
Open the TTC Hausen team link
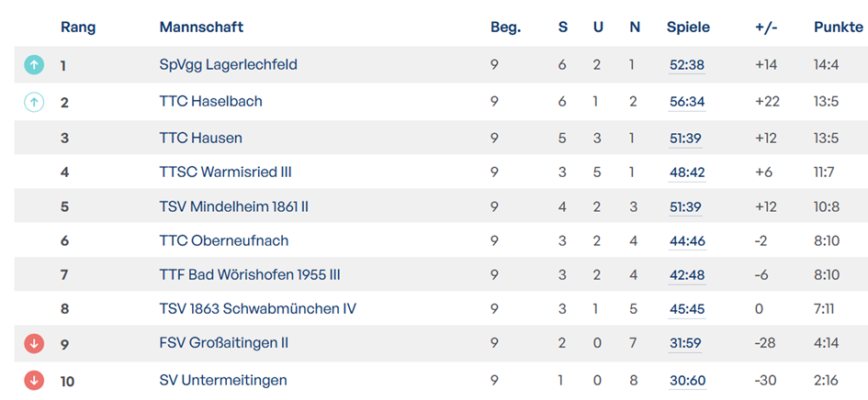pos(200,138)
